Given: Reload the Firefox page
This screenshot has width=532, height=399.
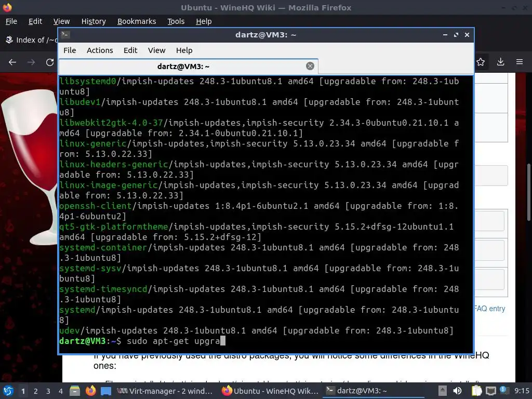Looking at the screenshot, I should pos(50,62).
